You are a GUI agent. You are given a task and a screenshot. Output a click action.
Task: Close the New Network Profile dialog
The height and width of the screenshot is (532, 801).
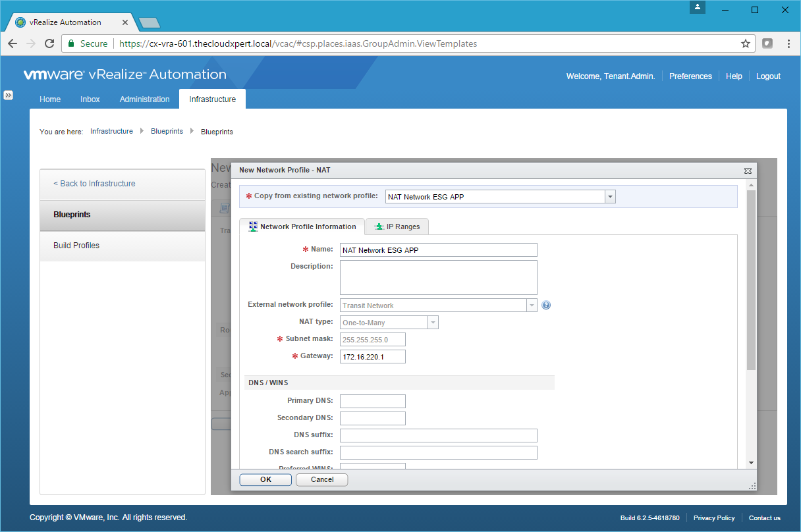click(x=748, y=171)
